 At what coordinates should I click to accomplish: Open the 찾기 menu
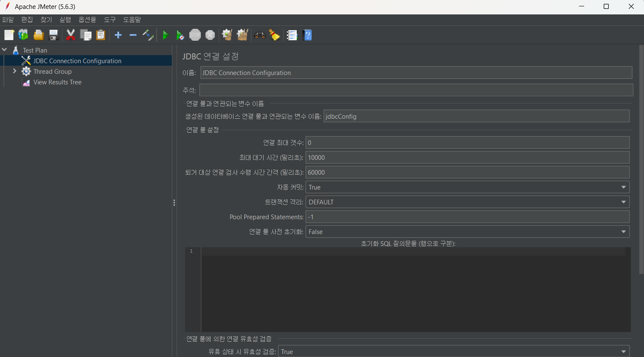click(46, 20)
